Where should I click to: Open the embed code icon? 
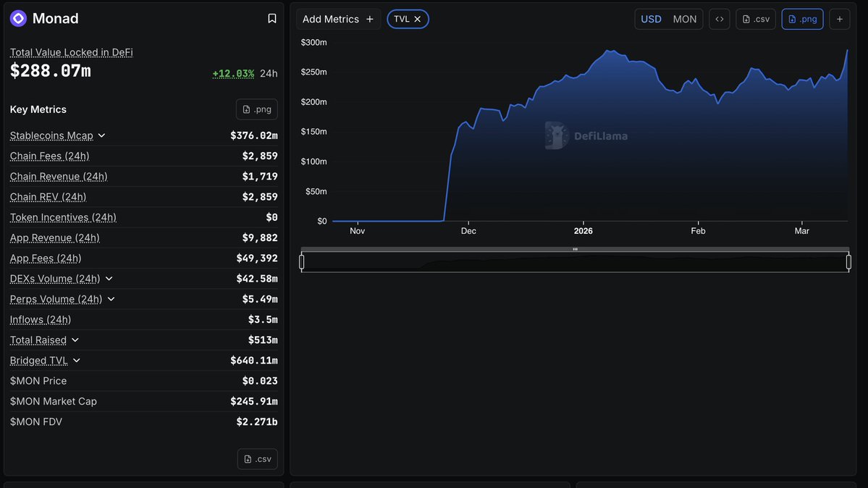(719, 19)
